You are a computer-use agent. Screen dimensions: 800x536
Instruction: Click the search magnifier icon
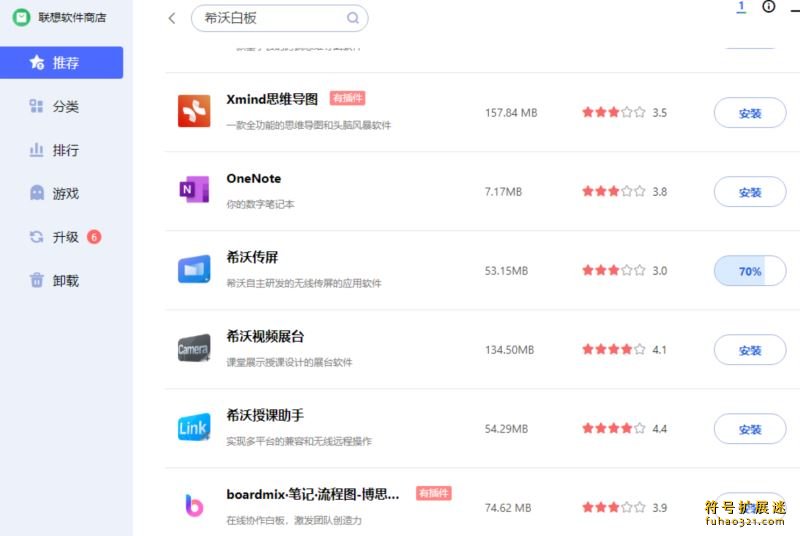click(x=353, y=18)
